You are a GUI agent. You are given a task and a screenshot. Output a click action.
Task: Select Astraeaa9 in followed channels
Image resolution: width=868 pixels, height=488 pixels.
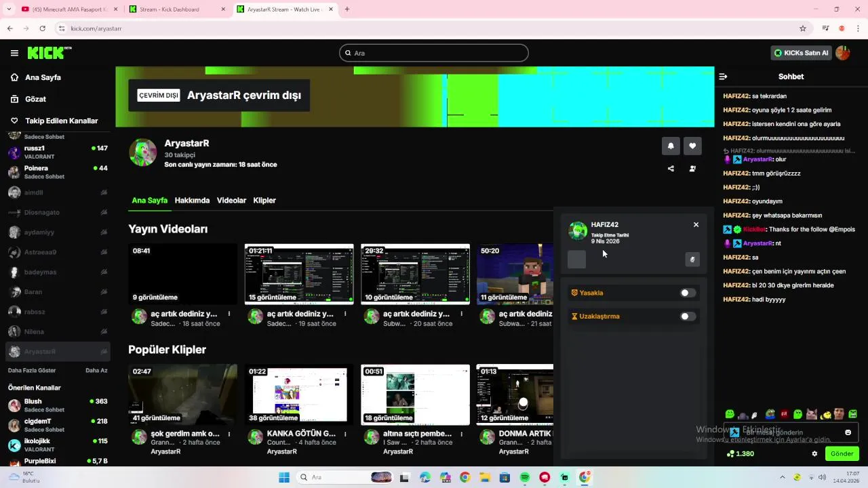(58, 252)
